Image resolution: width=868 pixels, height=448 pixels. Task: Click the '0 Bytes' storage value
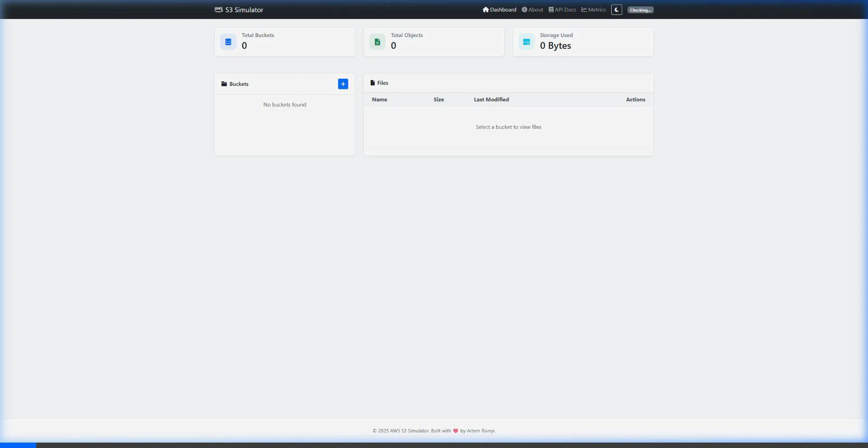click(x=555, y=46)
